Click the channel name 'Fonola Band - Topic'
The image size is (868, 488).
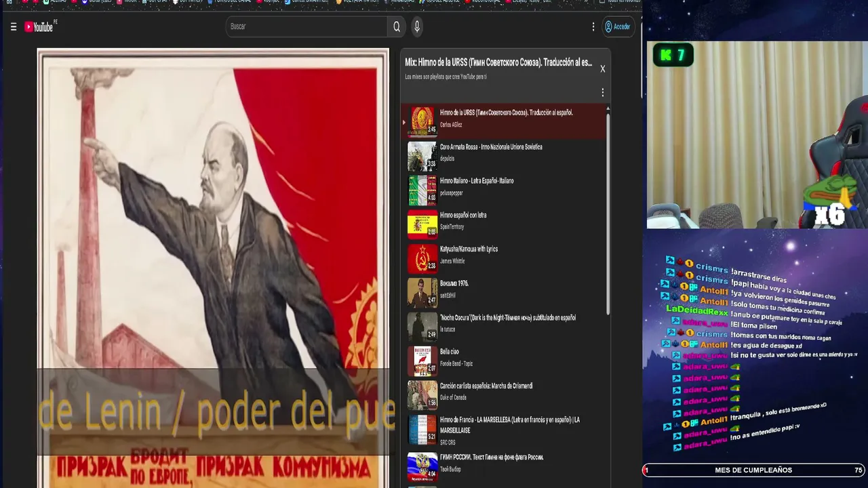click(x=456, y=364)
